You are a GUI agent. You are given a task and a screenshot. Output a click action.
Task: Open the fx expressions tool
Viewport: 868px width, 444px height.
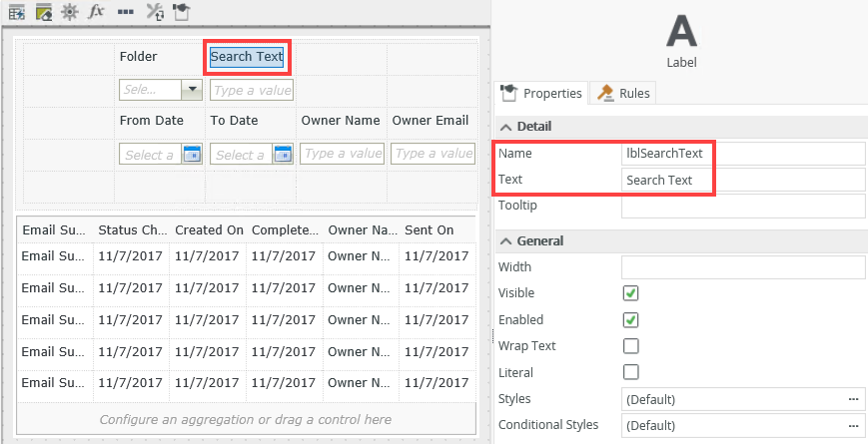pyautogui.click(x=96, y=12)
